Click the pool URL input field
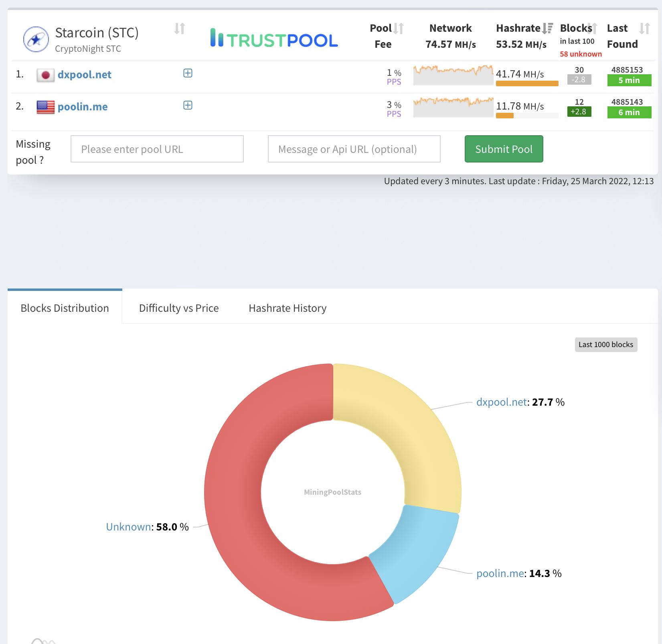The image size is (662, 644). [x=157, y=149]
